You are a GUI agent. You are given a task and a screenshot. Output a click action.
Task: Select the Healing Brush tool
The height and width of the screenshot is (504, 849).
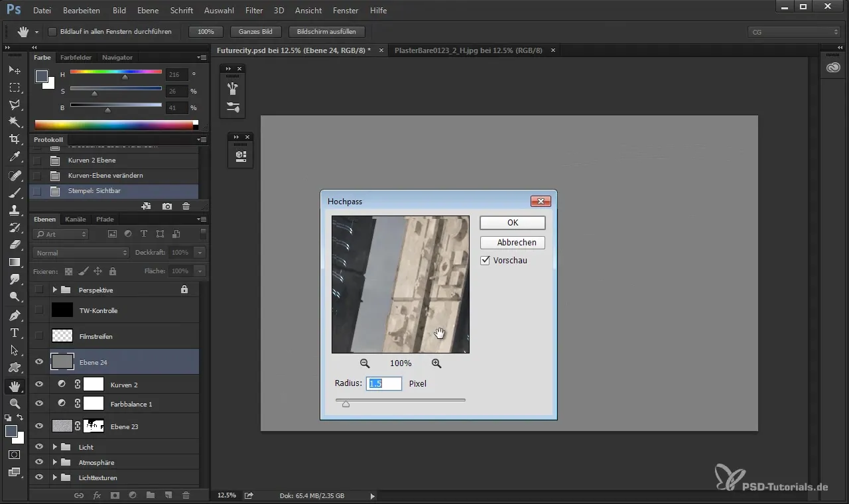[x=15, y=176]
